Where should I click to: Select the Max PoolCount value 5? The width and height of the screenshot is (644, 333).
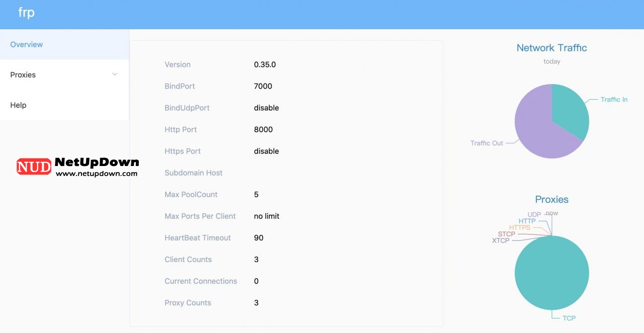click(x=256, y=194)
